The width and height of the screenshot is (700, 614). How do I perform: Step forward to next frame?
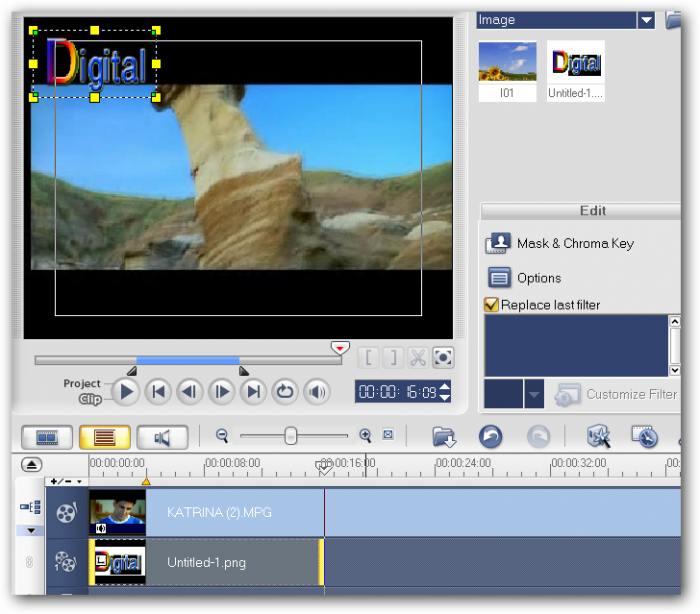[x=222, y=393]
